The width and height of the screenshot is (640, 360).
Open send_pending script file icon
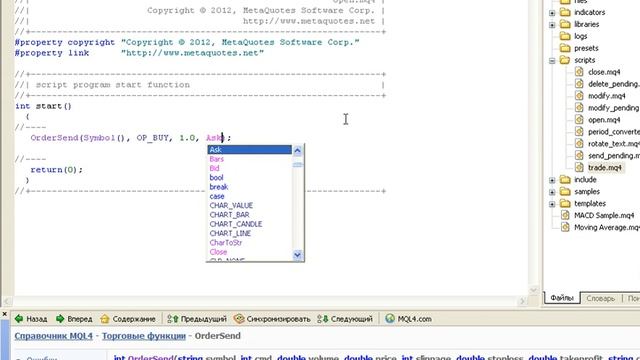[579, 156]
